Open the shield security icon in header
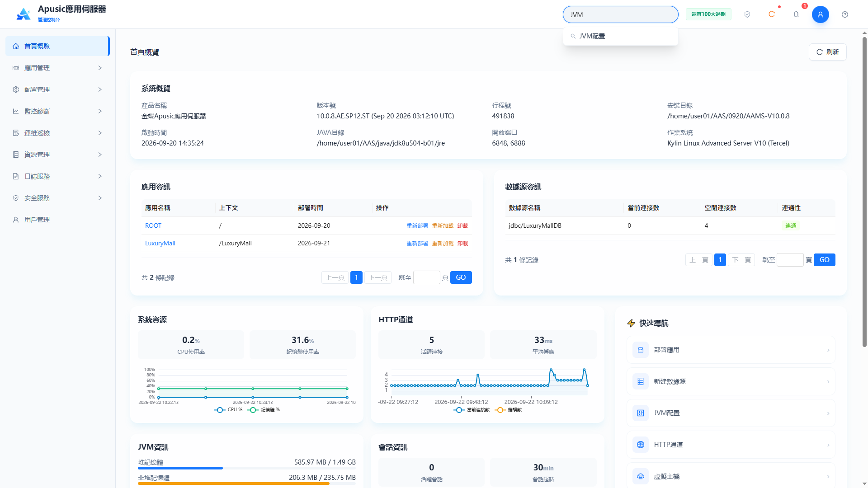 (747, 14)
